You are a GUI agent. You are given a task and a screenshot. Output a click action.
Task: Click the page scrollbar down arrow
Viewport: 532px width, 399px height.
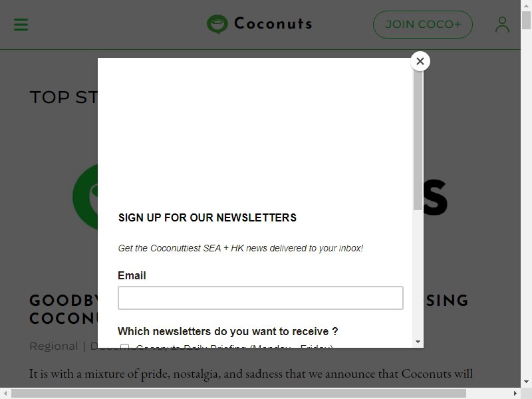[526, 382]
